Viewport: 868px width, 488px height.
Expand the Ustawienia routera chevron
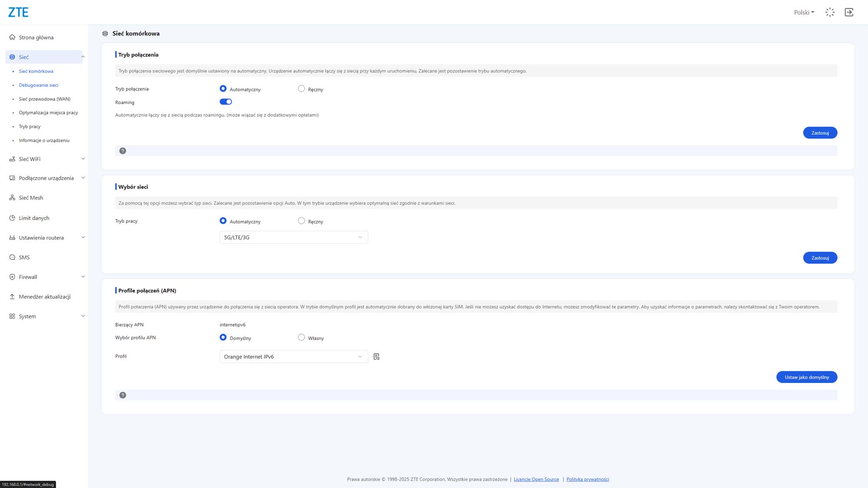click(83, 237)
